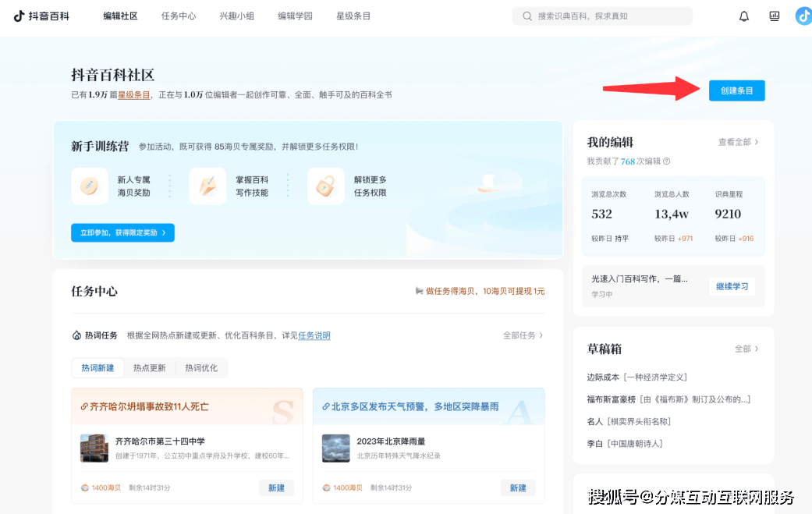Click the 掌握百科写作技能 pencil icon
This screenshot has height=514, width=812.
pos(207,186)
